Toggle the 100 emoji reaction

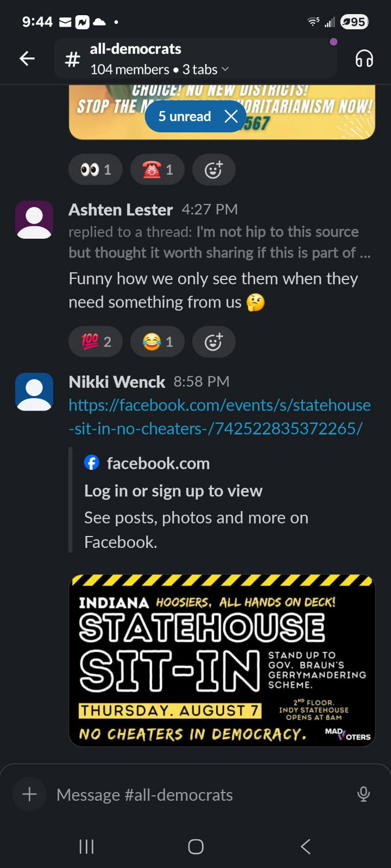tap(96, 342)
